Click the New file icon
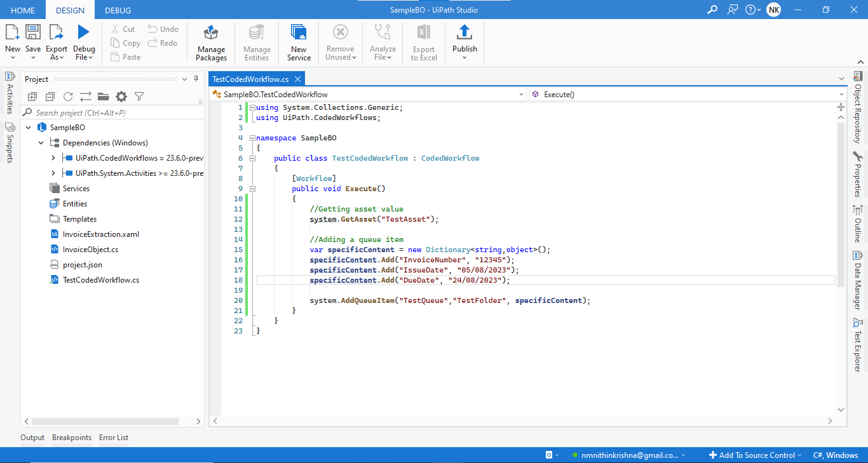Screen dimensions: 868x463 13,32
